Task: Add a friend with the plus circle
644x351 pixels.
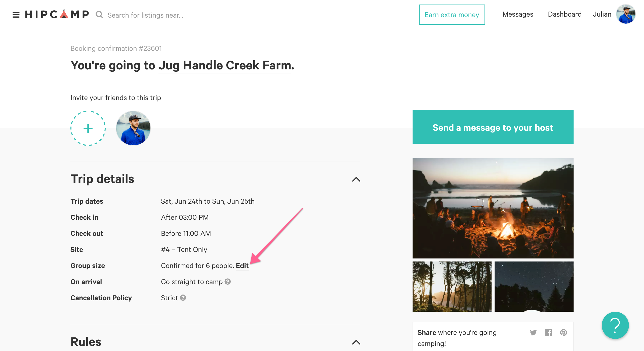Action: 88,128
